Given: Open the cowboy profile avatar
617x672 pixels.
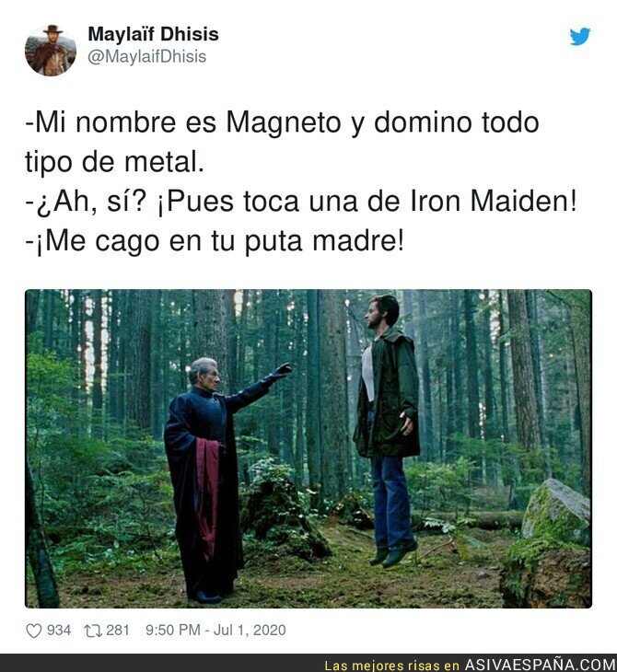Looking at the screenshot, I should [51, 51].
